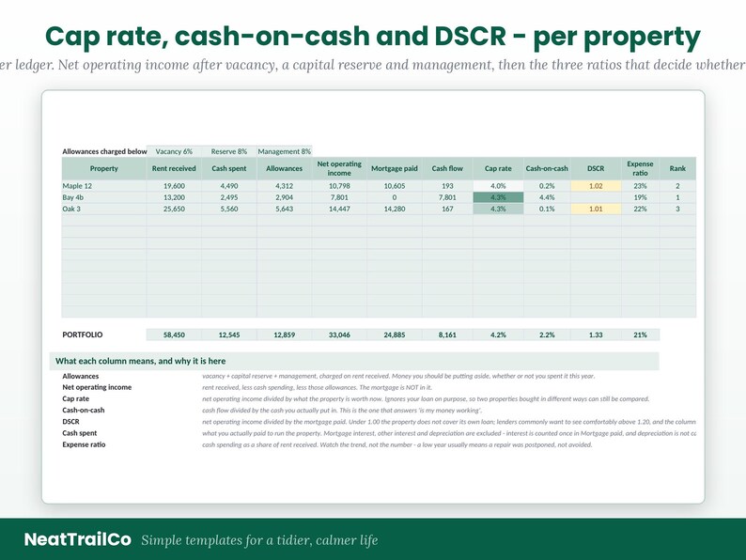The width and height of the screenshot is (746, 560).
Task: Select the Rank column header
Action: 677,168
